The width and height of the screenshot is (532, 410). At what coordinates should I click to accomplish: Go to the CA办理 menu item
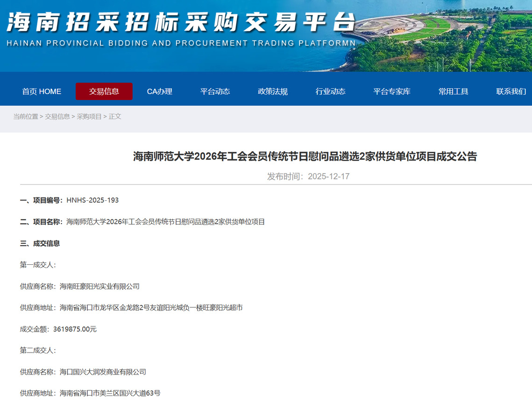click(x=160, y=92)
